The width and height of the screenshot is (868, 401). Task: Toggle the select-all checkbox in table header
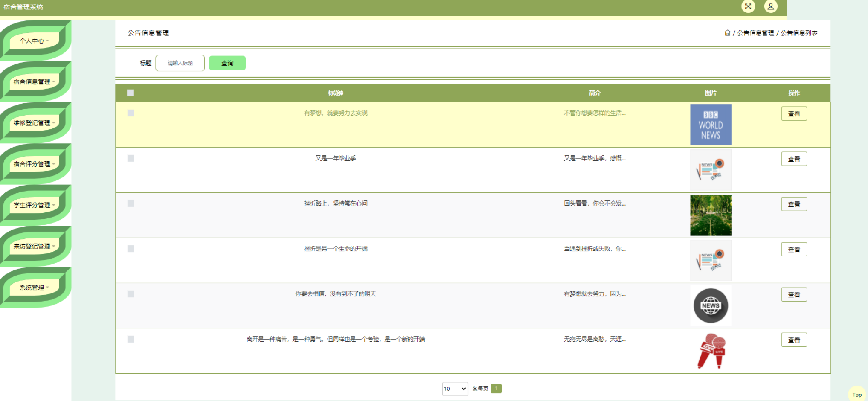click(x=131, y=93)
